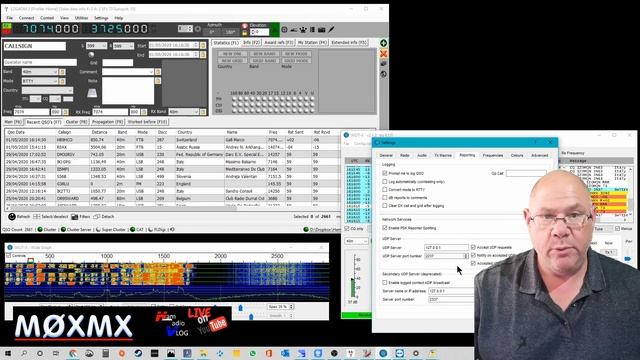This screenshot has height=360, width=640.
Task: Open the 40m band dropdown in WSJT-X
Action: pos(357,241)
